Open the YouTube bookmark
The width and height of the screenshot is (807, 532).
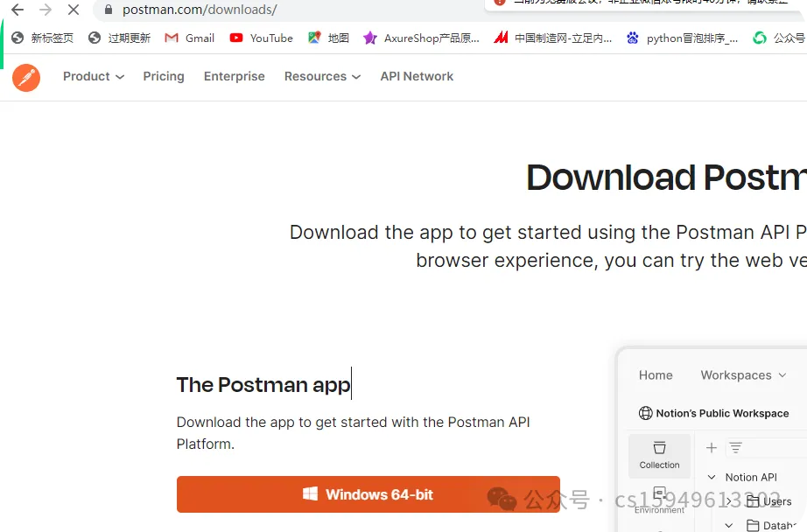coord(262,38)
